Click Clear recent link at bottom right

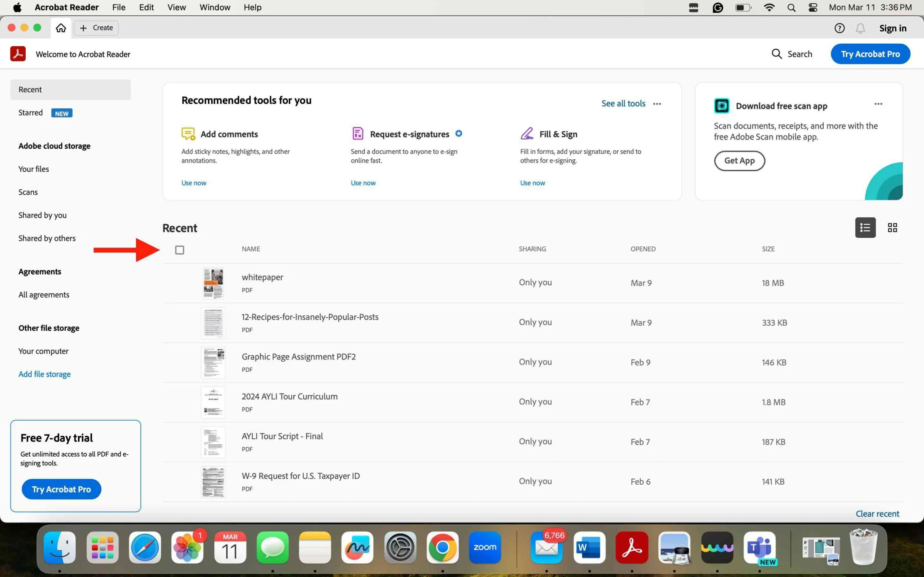tap(877, 513)
